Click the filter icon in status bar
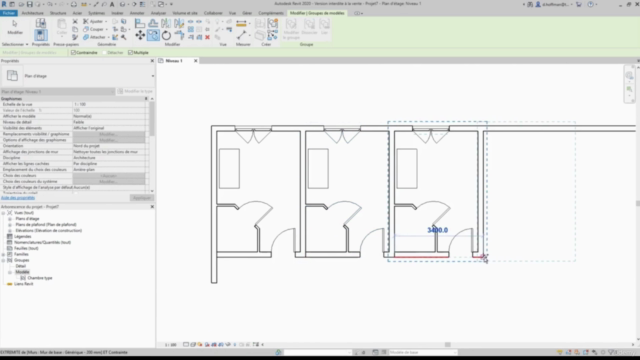Viewport: 640px width, 360px height. (611, 352)
